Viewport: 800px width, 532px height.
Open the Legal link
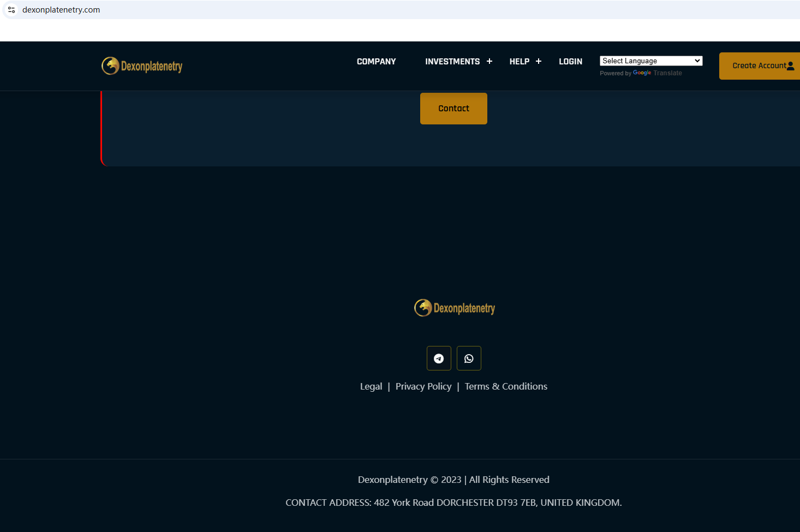tap(371, 386)
